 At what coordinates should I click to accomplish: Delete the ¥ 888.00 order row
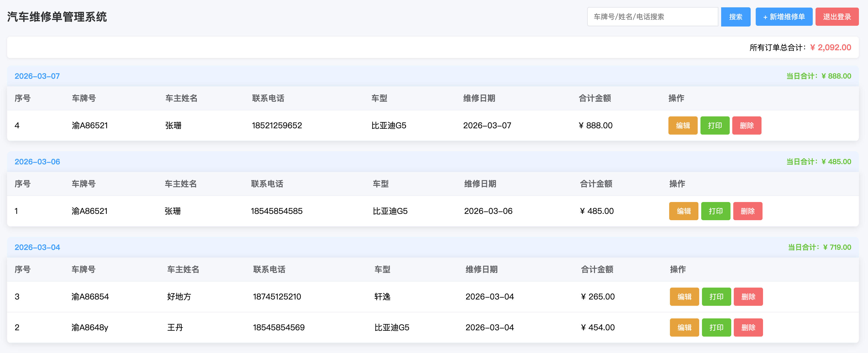point(747,125)
